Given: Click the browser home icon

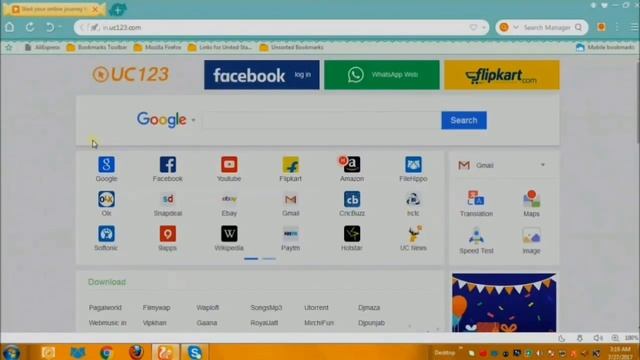Looking at the screenshot, I should 9,27.
